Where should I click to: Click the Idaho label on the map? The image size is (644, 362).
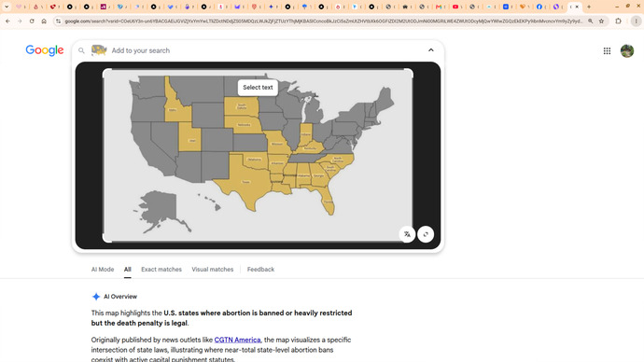click(173, 110)
